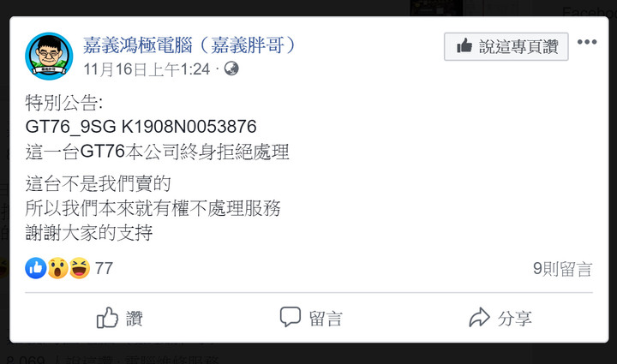The image size is (617, 364).
Task: Open the 嘉義鴻極電腦 profile picture
Action: (49, 57)
